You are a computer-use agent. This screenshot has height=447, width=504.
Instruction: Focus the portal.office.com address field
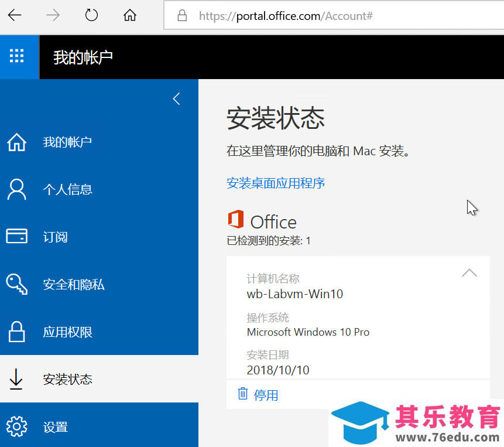coord(334,16)
